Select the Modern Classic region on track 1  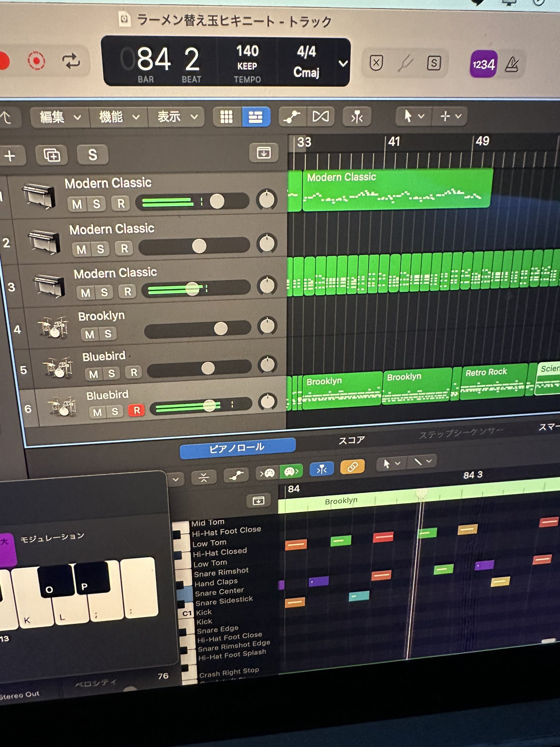coord(397,190)
